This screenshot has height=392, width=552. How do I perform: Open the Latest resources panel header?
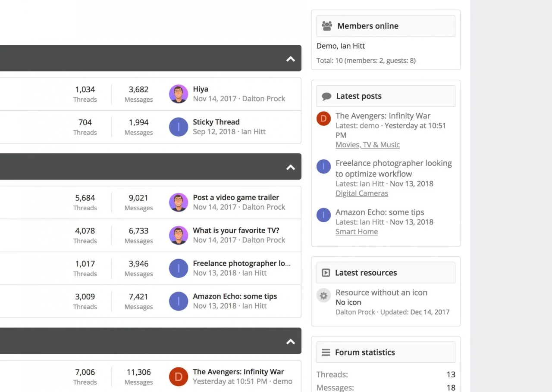click(366, 273)
